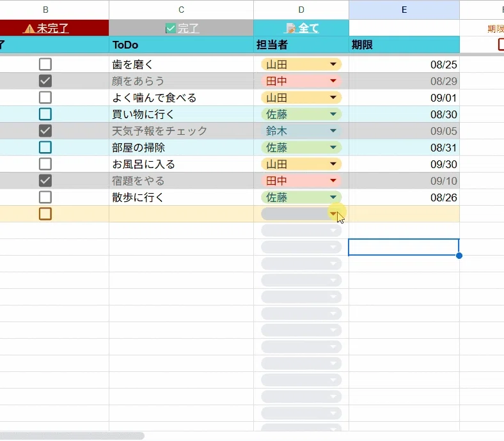This screenshot has width=504, height=441.
Task: Check the box for 買い物に行く
Action: (45, 114)
